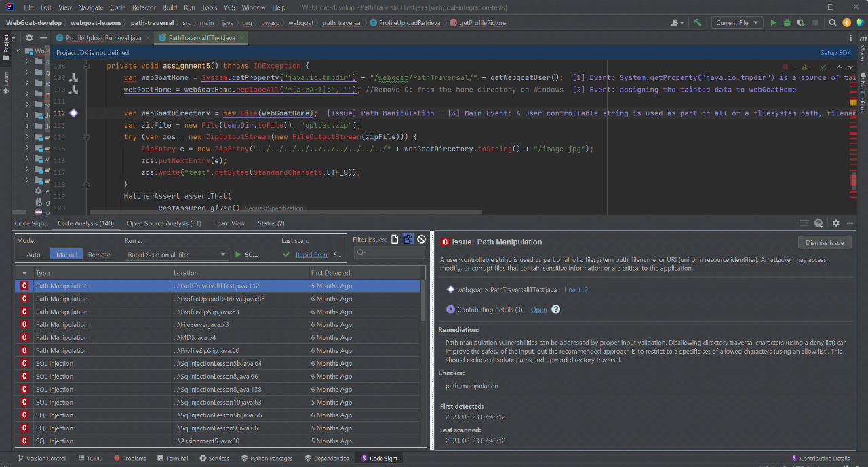Build the project using the hammer icon
Viewport: 868px width, 467px height.
pyautogui.click(x=698, y=22)
